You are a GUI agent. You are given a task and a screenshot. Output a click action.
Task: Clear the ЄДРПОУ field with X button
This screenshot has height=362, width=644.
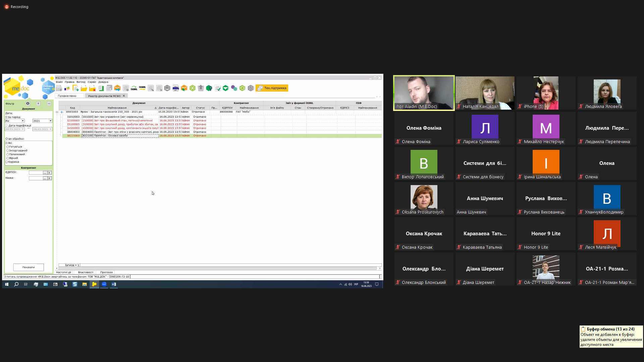click(49, 173)
